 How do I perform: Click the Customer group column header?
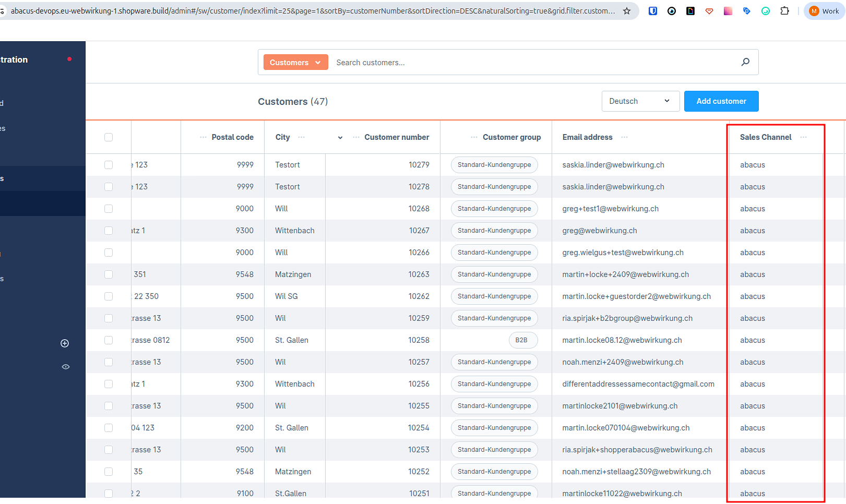coord(511,137)
